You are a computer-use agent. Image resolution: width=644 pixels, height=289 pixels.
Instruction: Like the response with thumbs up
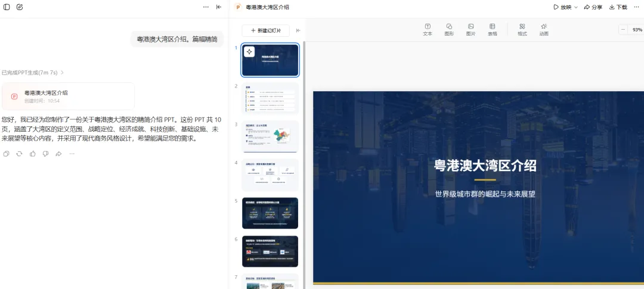pyautogui.click(x=32, y=154)
